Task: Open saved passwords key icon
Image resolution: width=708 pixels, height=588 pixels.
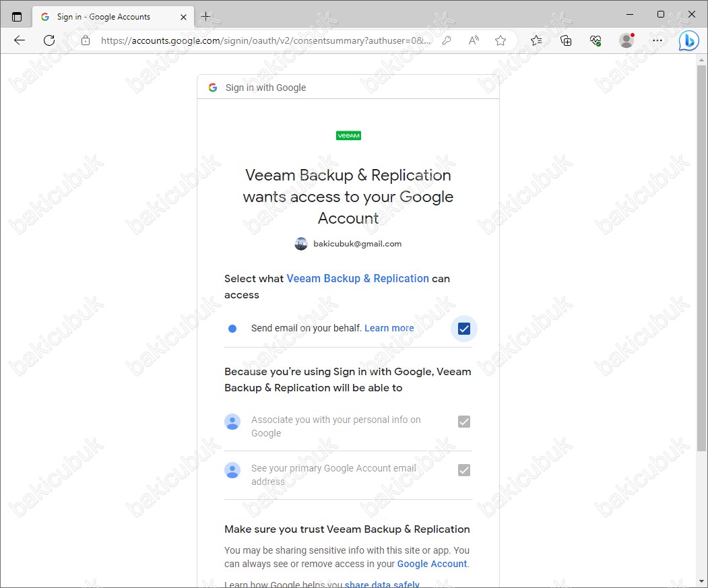Action: tap(447, 40)
